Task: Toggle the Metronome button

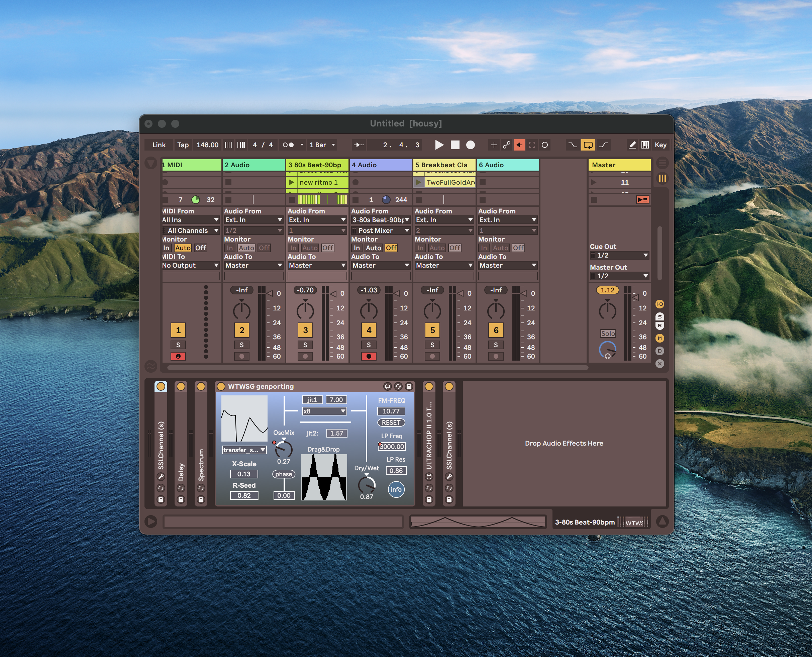Action: (x=288, y=145)
